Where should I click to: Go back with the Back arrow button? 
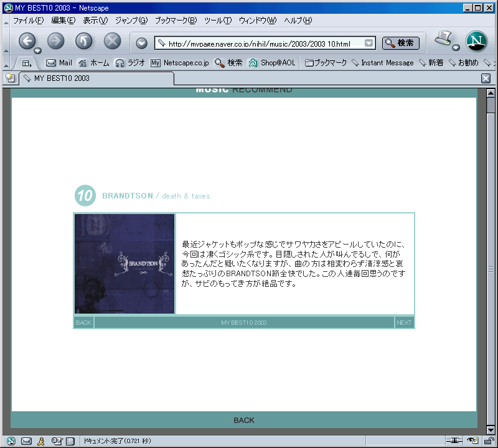tap(27, 41)
